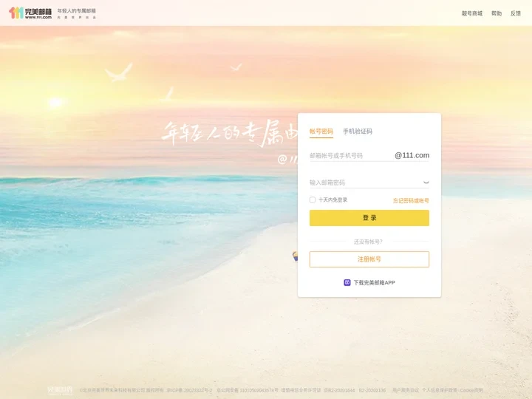Open the 帮助 page

pos(497,13)
